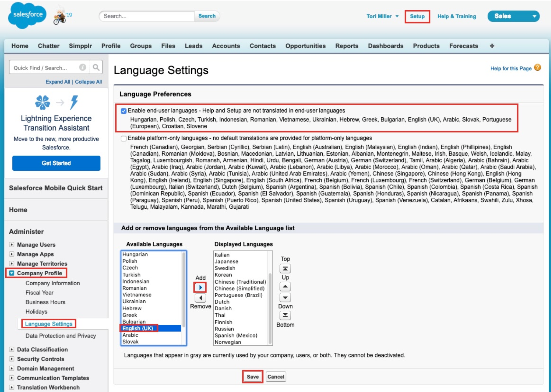Move selected language Down
Screen dimensions: 551x392
tap(285, 297)
